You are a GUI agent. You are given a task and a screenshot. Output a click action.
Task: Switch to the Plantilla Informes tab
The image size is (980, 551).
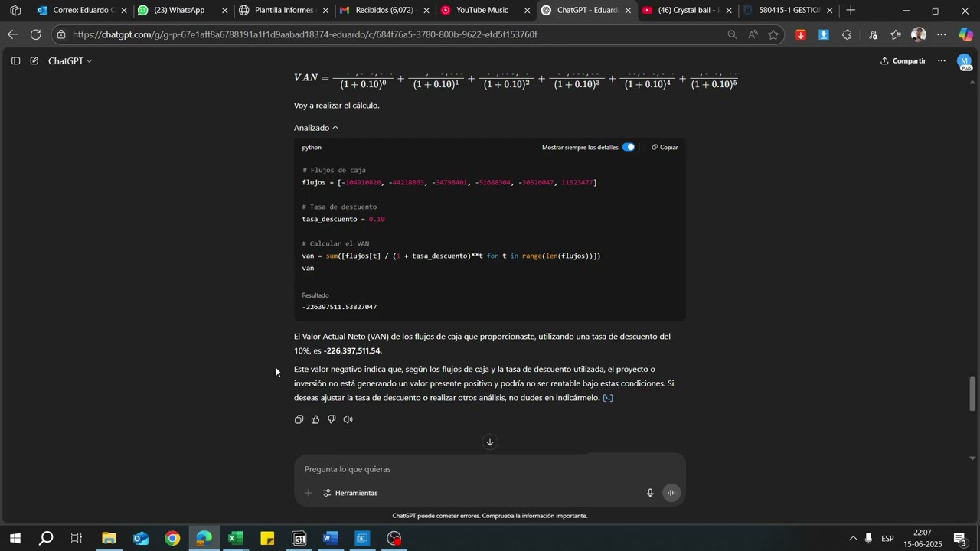pos(283,11)
